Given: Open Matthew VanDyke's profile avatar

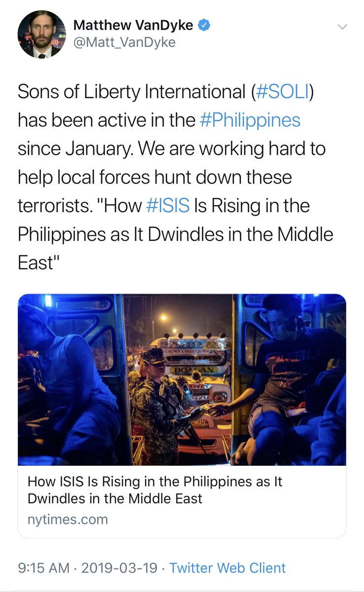Looking at the screenshot, I should [41, 35].
